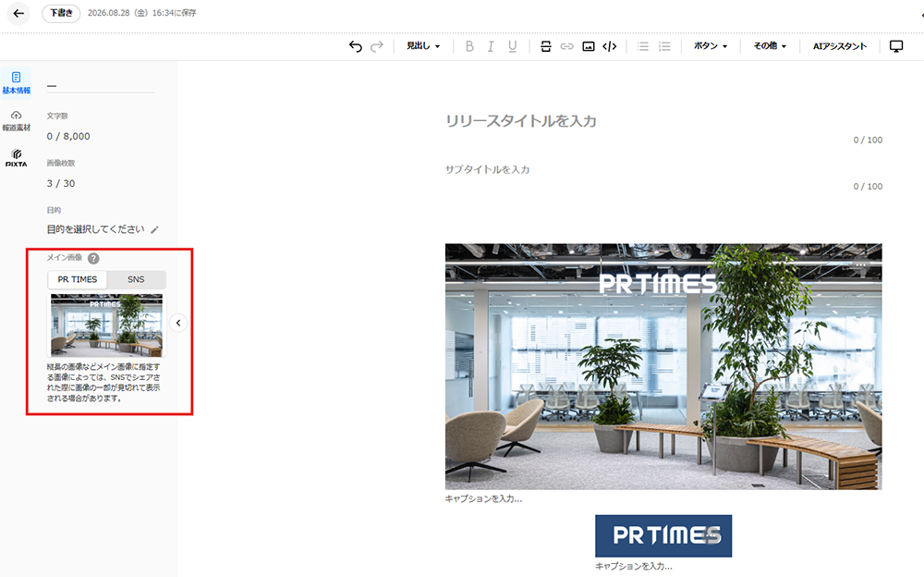Click the 0 / 8,000 character count
The width and height of the screenshot is (924, 577).
[68, 136]
